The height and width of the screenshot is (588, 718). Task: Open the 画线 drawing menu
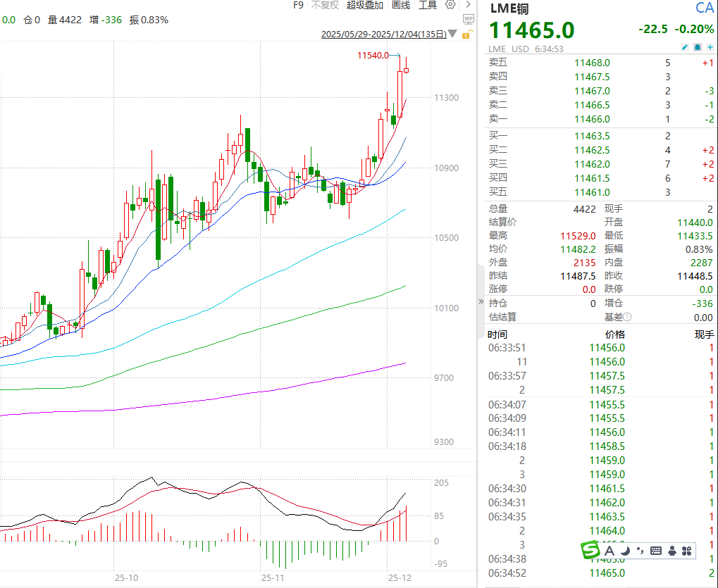(401, 5)
